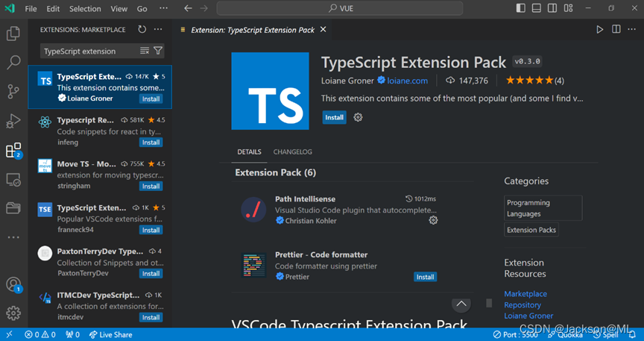Open the Manage gear in activity bar

click(x=13, y=313)
